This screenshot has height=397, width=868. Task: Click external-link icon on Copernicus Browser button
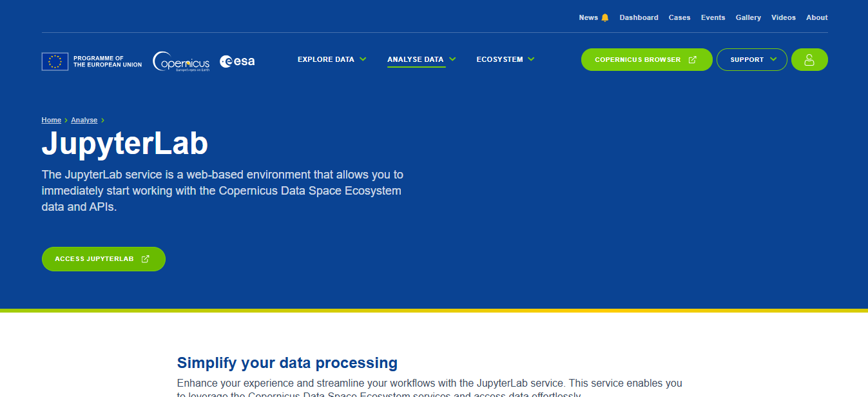693,59
